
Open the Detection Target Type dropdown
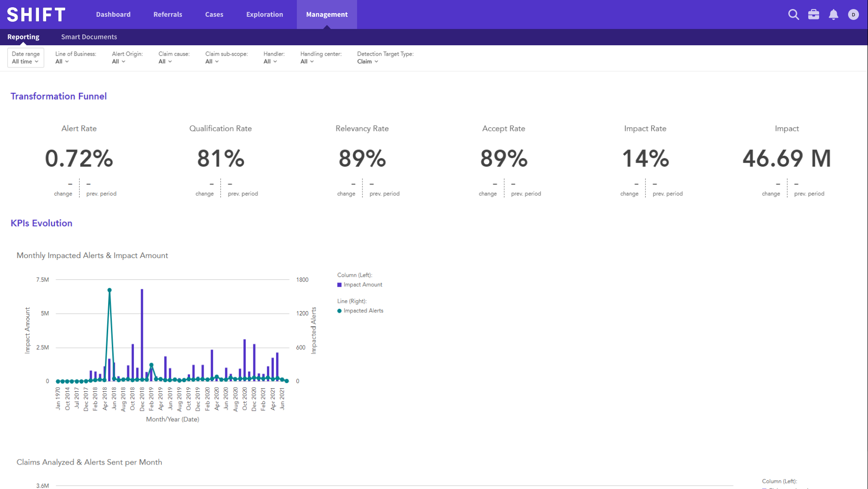(x=367, y=62)
